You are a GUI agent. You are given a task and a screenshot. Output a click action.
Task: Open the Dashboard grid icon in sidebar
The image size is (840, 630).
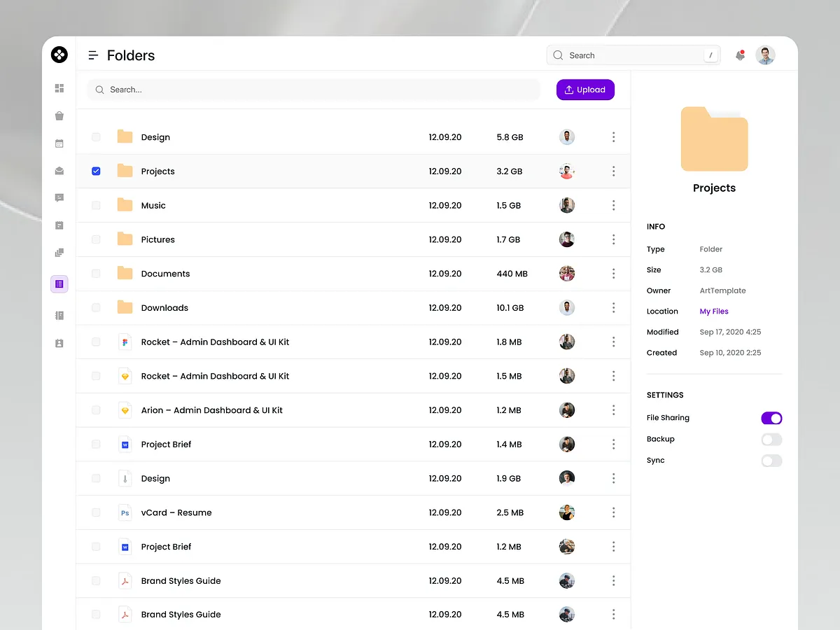pyautogui.click(x=59, y=88)
